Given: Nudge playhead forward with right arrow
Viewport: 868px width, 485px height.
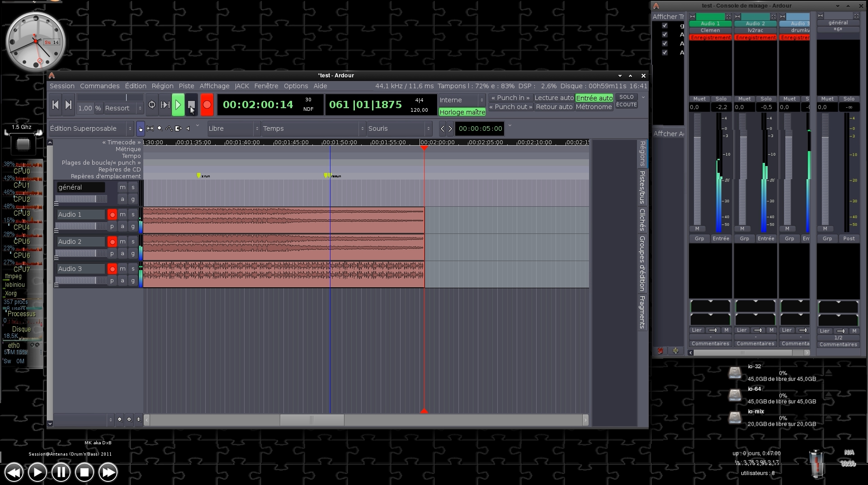Looking at the screenshot, I should (x=450, y=129).
